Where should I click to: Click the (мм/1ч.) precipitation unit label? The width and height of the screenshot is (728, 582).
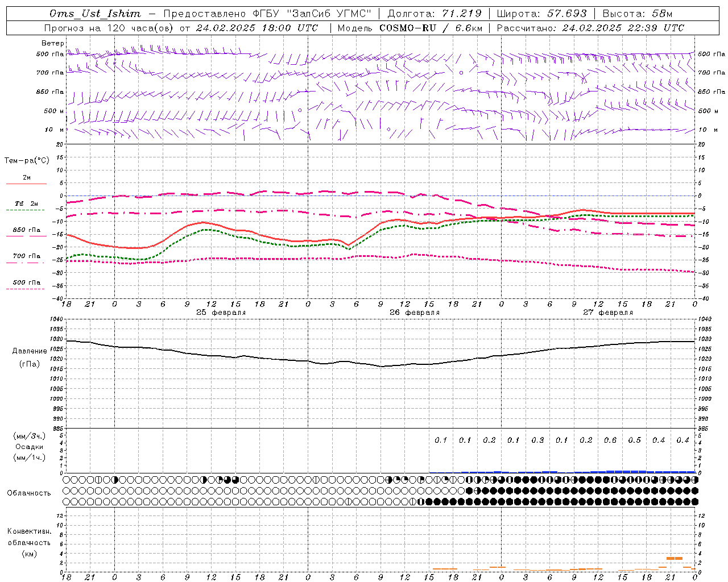30,458
